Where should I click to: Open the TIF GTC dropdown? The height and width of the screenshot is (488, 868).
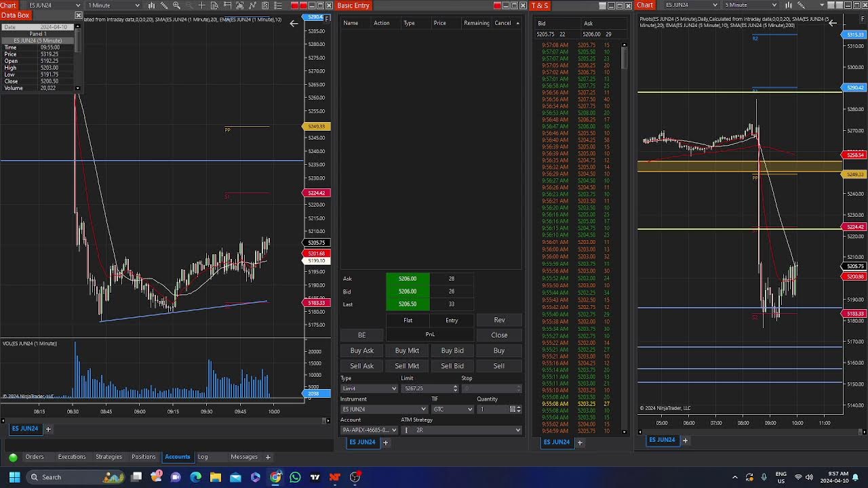pos(452,409)
